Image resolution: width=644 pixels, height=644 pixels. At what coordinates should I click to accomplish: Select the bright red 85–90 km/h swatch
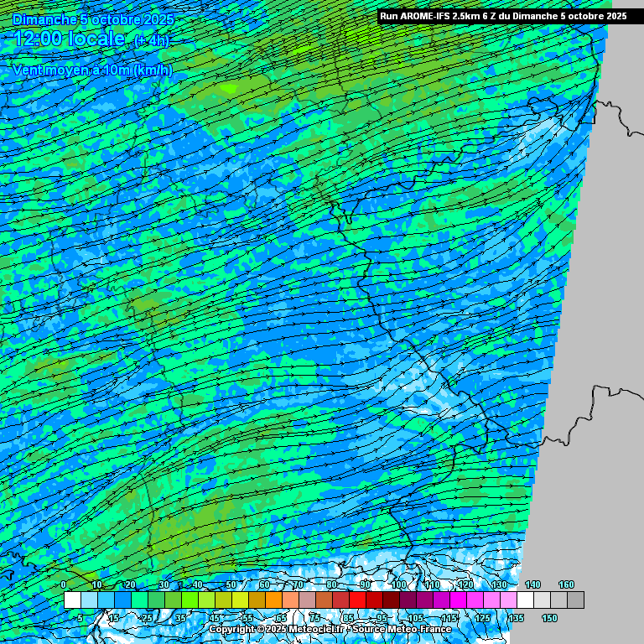tap(357, 600)
